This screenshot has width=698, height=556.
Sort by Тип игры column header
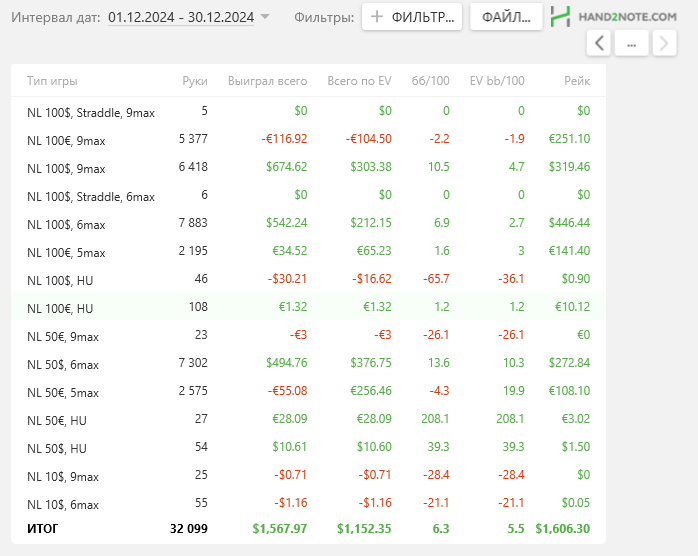52,81
